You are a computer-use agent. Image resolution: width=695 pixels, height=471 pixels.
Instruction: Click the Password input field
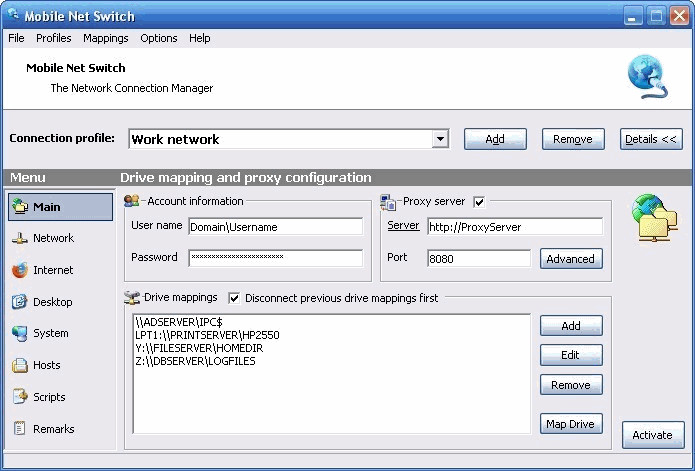(x=275, y=258)
